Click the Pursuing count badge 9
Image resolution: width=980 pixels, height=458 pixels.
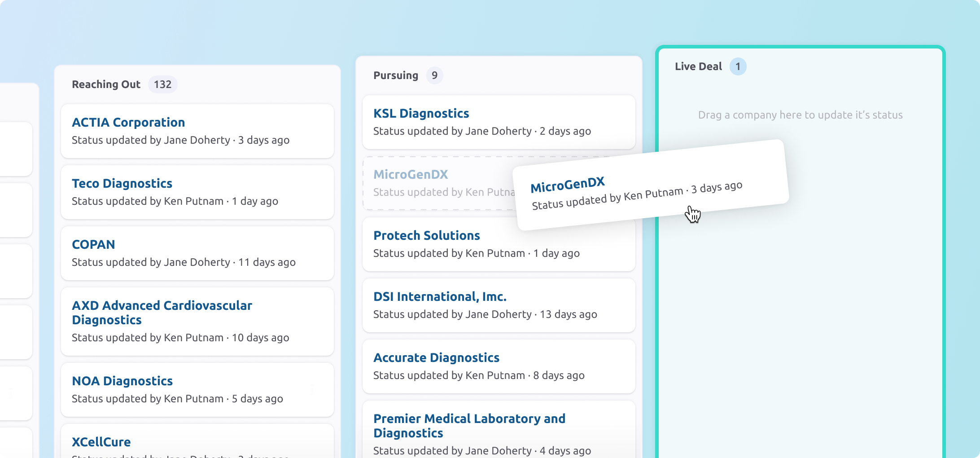(x=434, y=75)
